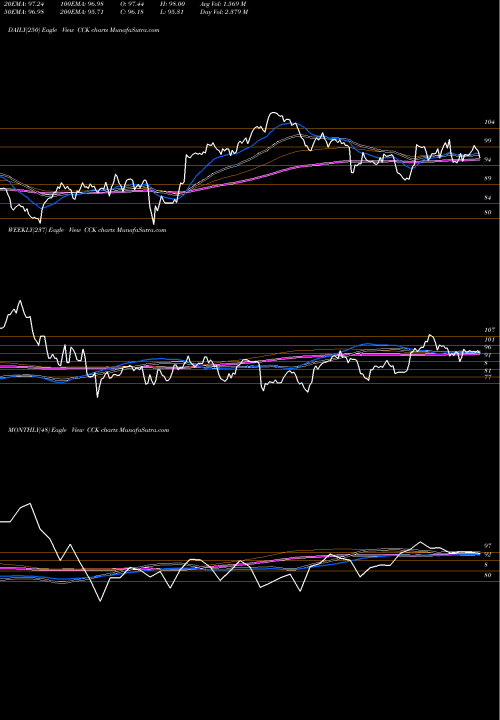Viewport: 500px width, 720px height.
Task: Click the 101 price label on weekly chart
Action: pos(489,340)
